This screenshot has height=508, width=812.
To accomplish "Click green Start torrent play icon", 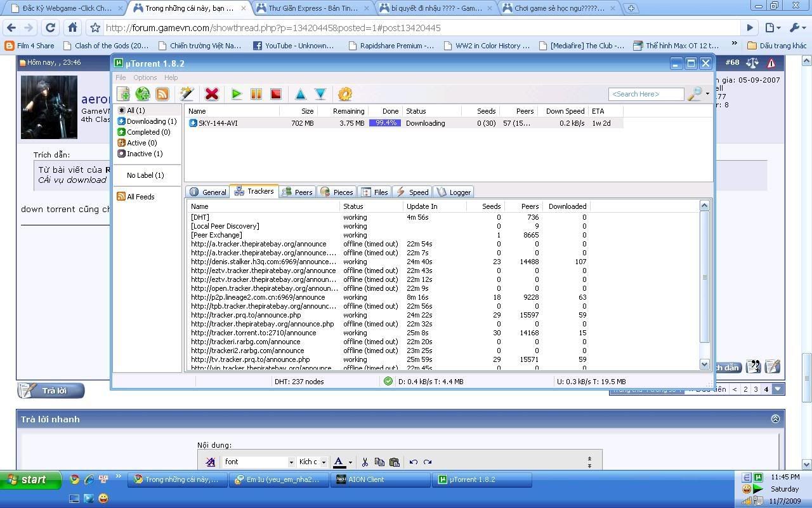I will point(237,94).
